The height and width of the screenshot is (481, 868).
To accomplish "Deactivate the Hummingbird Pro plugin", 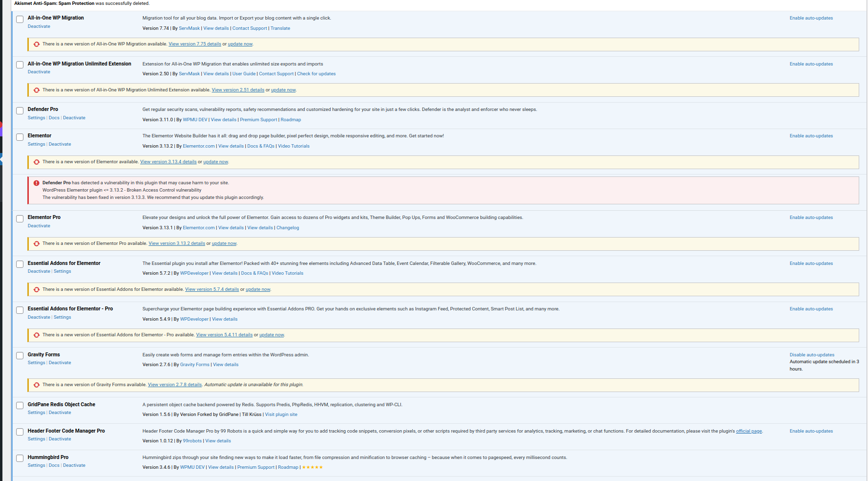I will click(74, 465).
